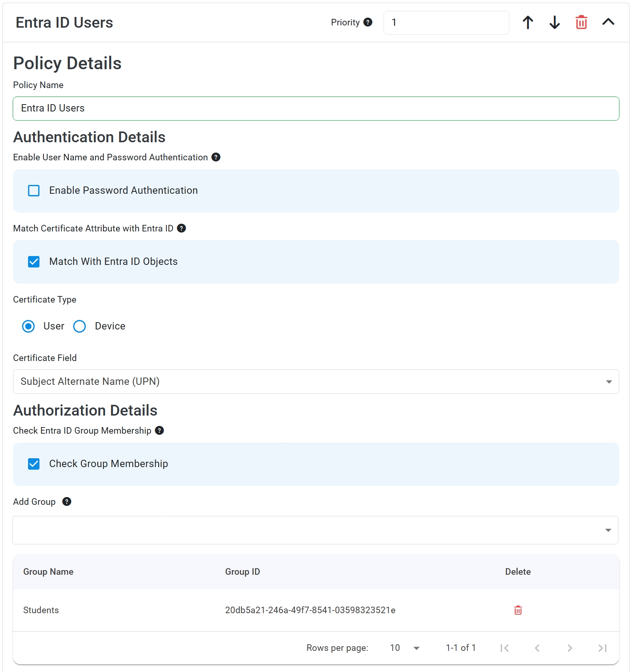The width and height of the screenshot is (633, 672).
Task: Move policy up with the up arrow
Action: pos(528,23)
